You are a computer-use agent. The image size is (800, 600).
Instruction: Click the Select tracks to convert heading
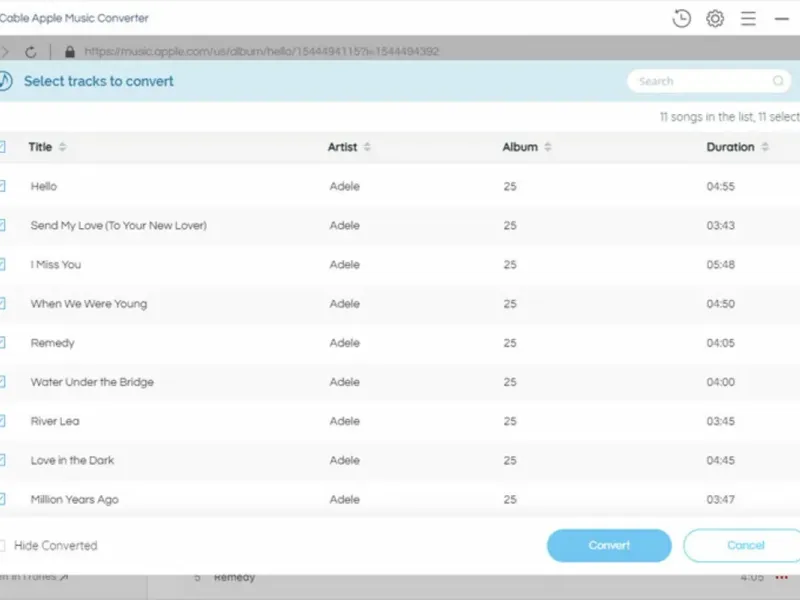point(98,81)
